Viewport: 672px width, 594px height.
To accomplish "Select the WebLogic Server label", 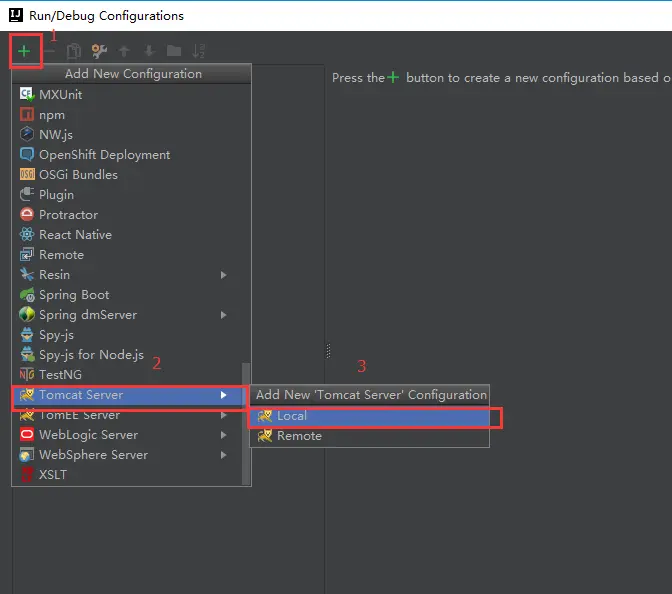I will tap(88, 435).
